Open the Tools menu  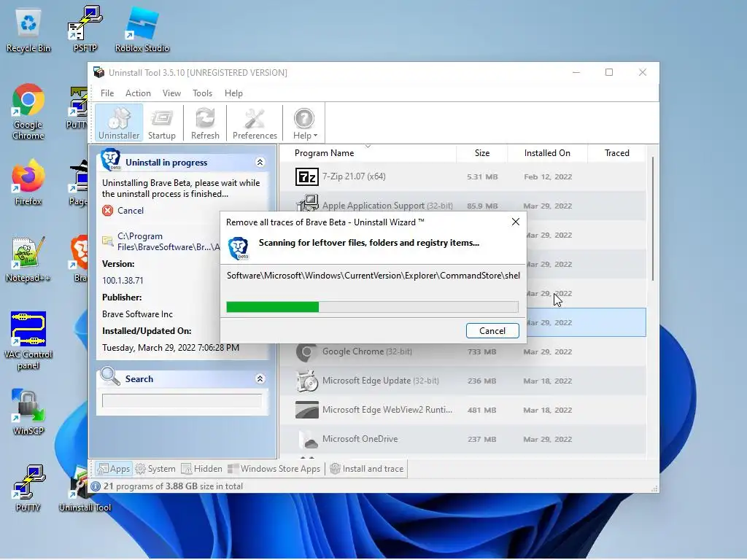[202, 93]
